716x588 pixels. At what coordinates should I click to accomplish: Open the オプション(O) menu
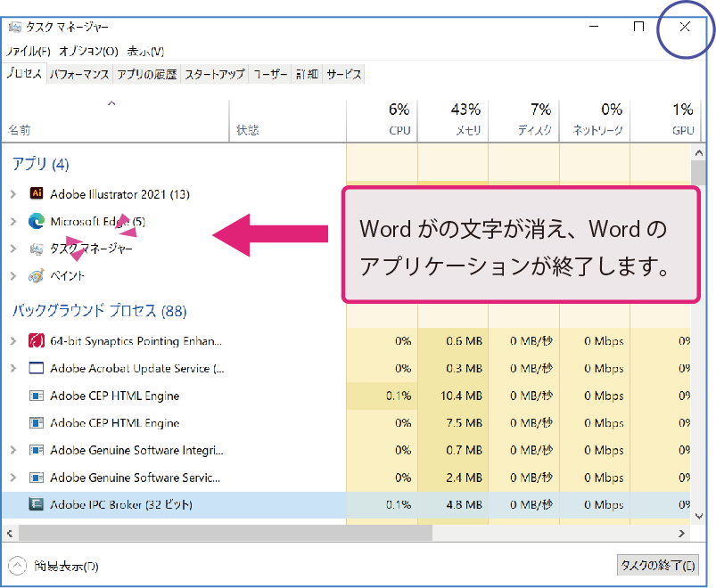pyautogui.click(x=88, y=52)
